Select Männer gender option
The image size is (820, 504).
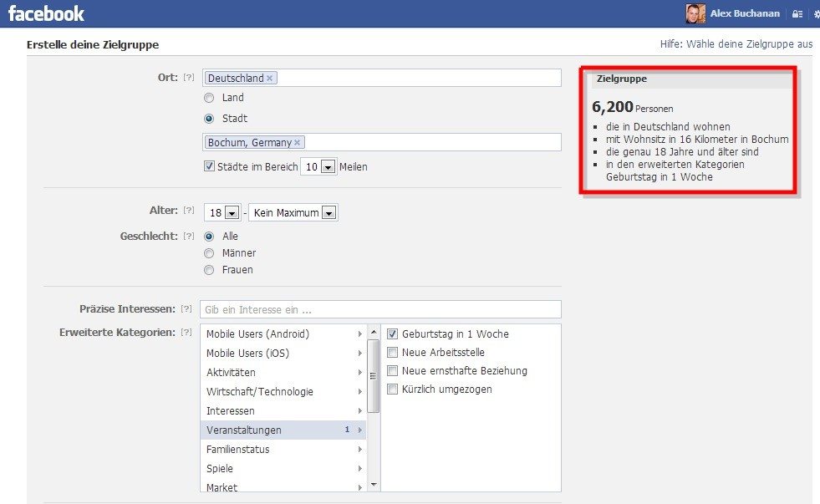click(x=209, y=252)
